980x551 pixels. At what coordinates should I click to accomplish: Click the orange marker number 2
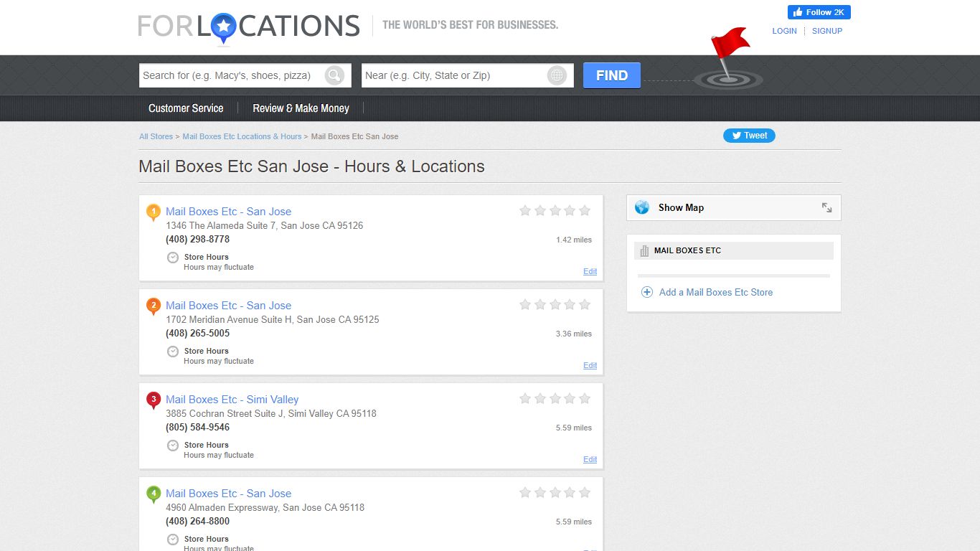click(153, 306)
